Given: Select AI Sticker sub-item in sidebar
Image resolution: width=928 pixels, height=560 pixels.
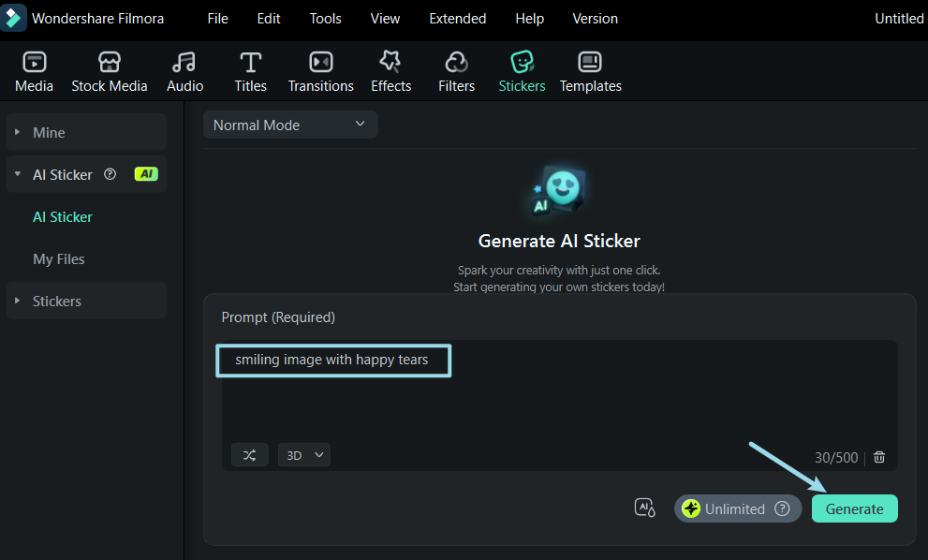Looking at the screenshot, I should pos(63,216).
